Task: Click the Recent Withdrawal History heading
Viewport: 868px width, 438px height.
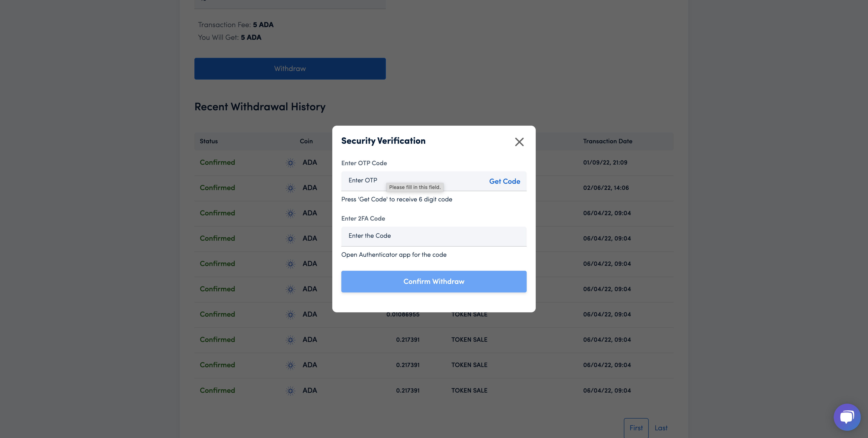Action: pyautogui.click(x=260, y=107)
